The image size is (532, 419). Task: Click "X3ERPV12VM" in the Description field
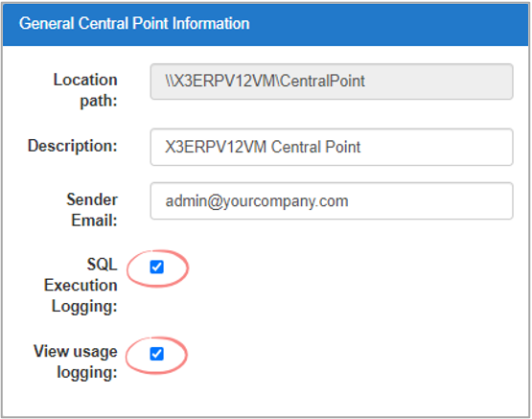[216, 147]
